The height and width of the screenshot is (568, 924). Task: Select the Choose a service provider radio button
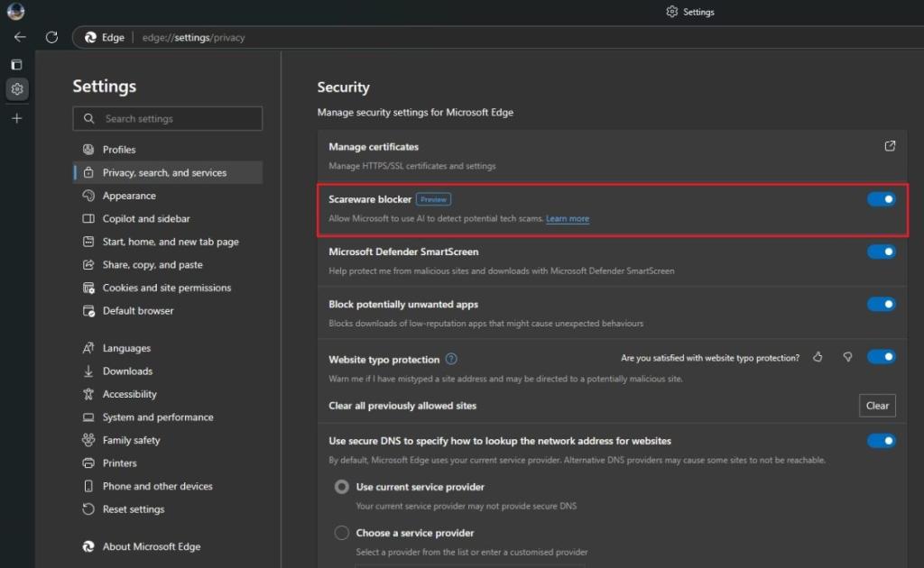point(342,533)
